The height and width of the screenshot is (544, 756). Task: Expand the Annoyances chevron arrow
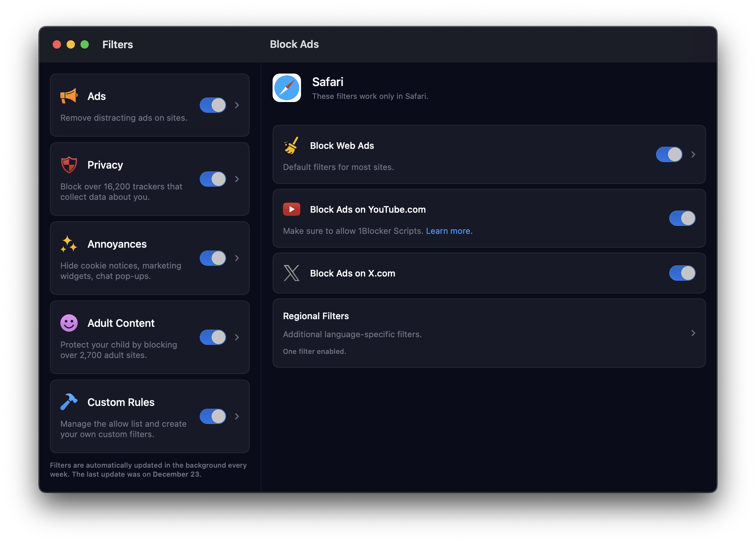[x=237, y=258]
